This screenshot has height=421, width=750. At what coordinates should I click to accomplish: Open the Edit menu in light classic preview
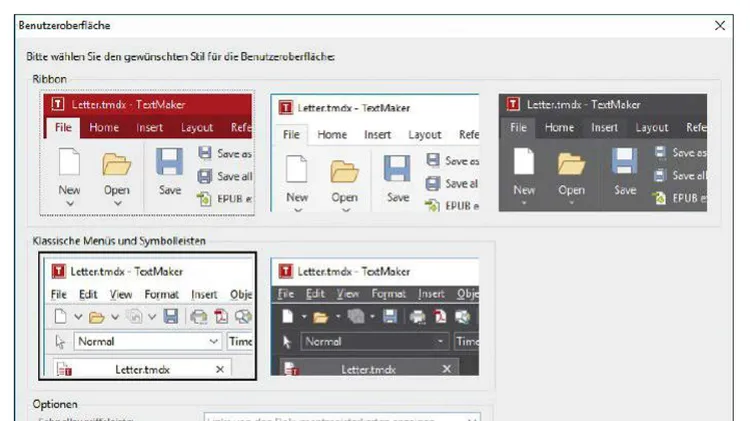pos(88,294)
